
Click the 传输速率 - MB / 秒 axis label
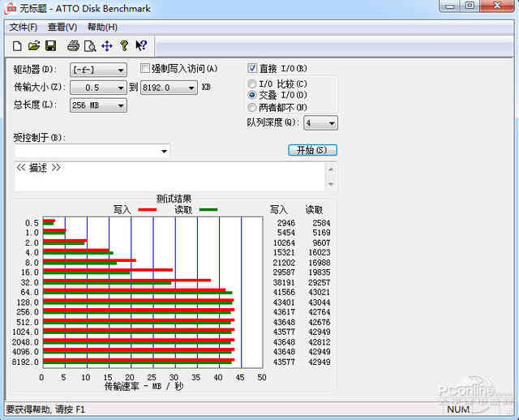pos(144,386)
